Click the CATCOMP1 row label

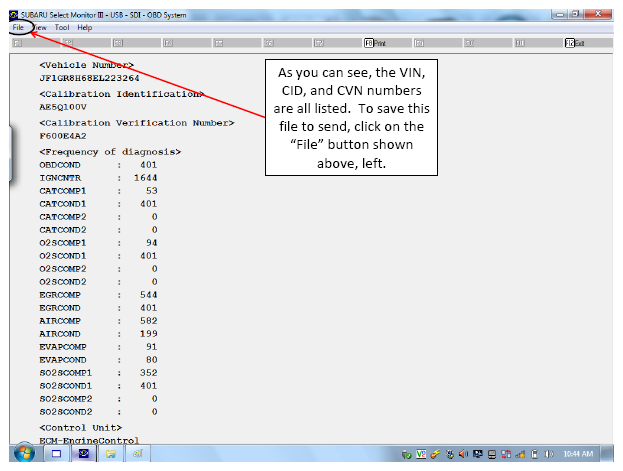pos(62,191)
